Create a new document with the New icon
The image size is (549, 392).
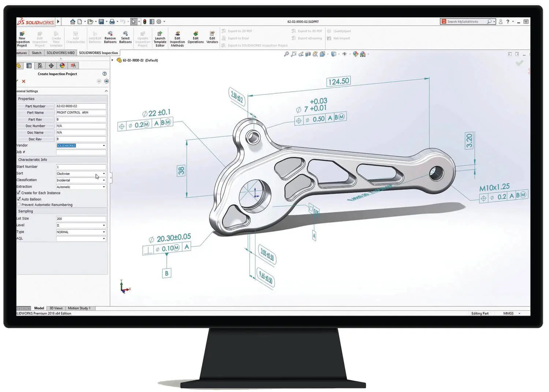(79, 22)
